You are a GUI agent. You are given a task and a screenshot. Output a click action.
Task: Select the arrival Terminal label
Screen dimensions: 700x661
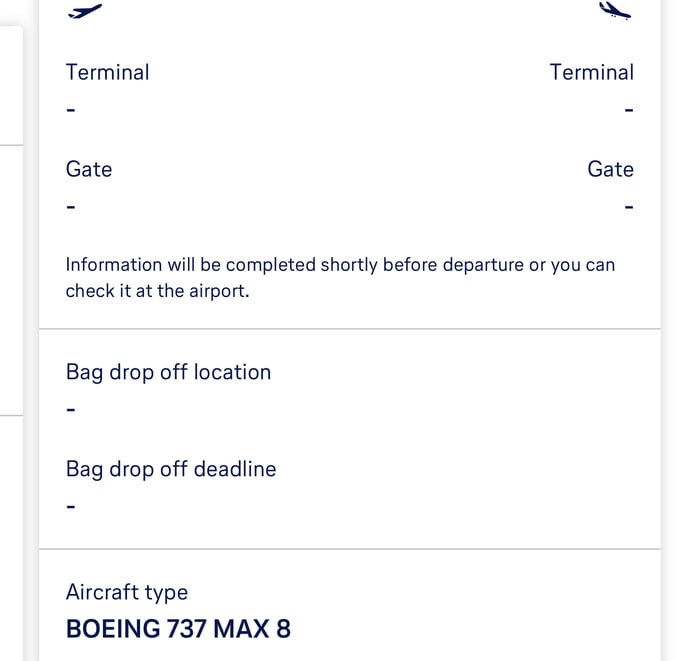click(591, 72)
